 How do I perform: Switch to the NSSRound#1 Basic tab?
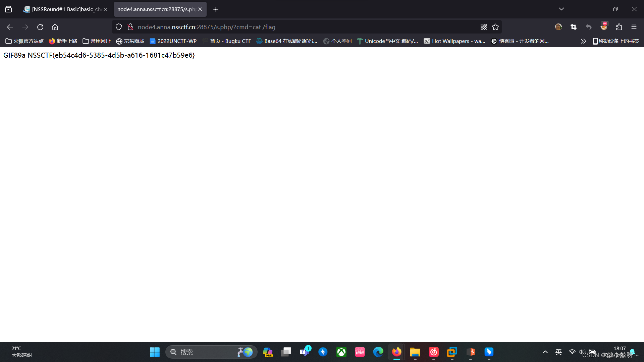(x=64, y=9)
